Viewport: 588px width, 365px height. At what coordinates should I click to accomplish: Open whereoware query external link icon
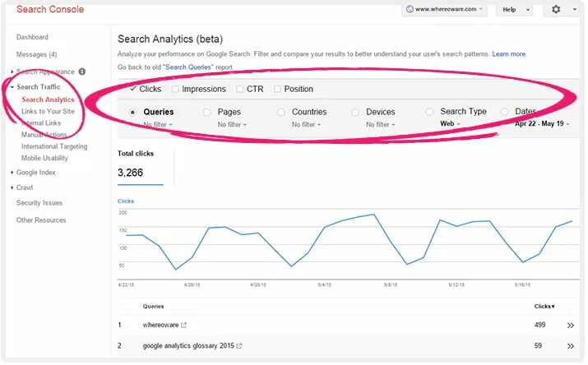pyautogui.click(x=183, y=326)
